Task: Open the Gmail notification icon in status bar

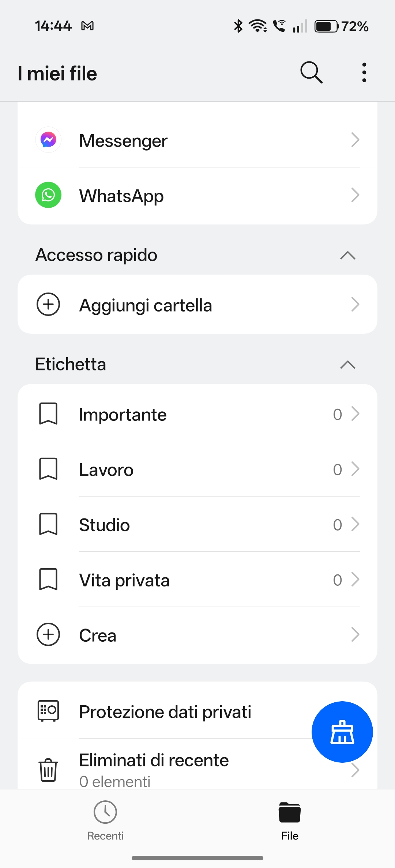Action: click(x=87, y=26)
